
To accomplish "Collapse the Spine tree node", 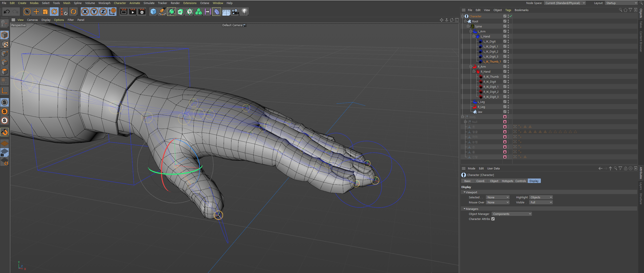I will click(x=468, y=26).
